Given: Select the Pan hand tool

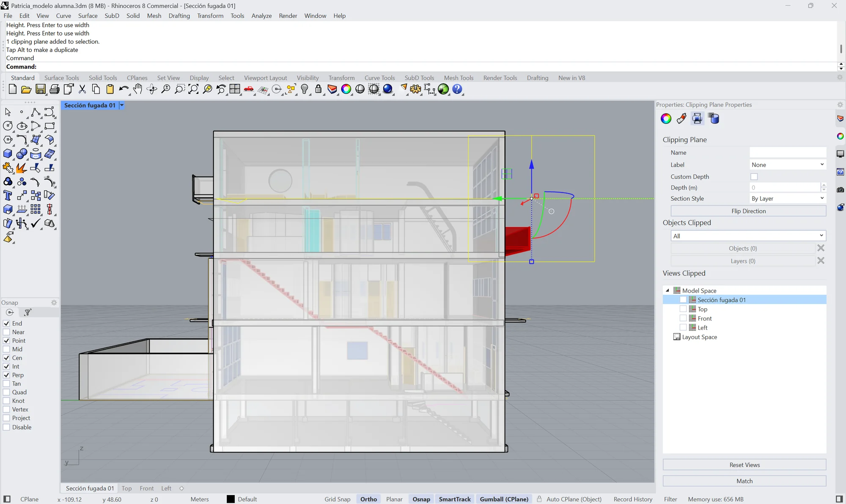Looking at the screenshot, I should [x=138, y=89].
